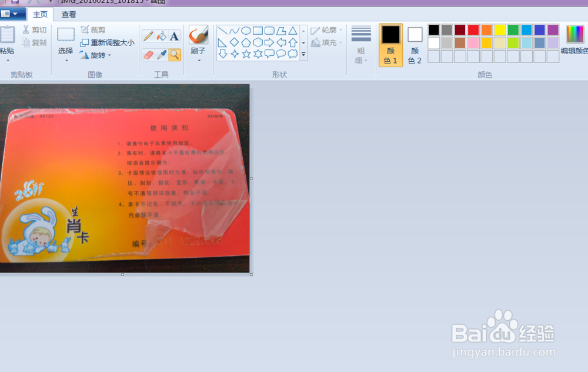The height and width of the screenshot is (372, 588).
Task: Select the Magnifier tool
Action: click(175, 55)
